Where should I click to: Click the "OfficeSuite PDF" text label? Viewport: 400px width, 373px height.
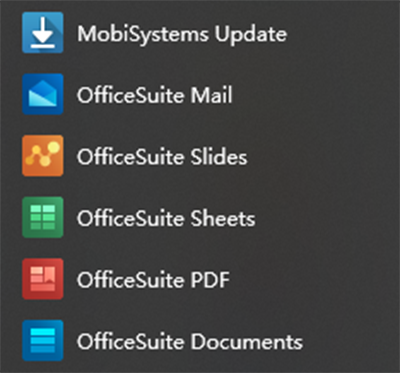pyautogui.click(x=154, y=280)
